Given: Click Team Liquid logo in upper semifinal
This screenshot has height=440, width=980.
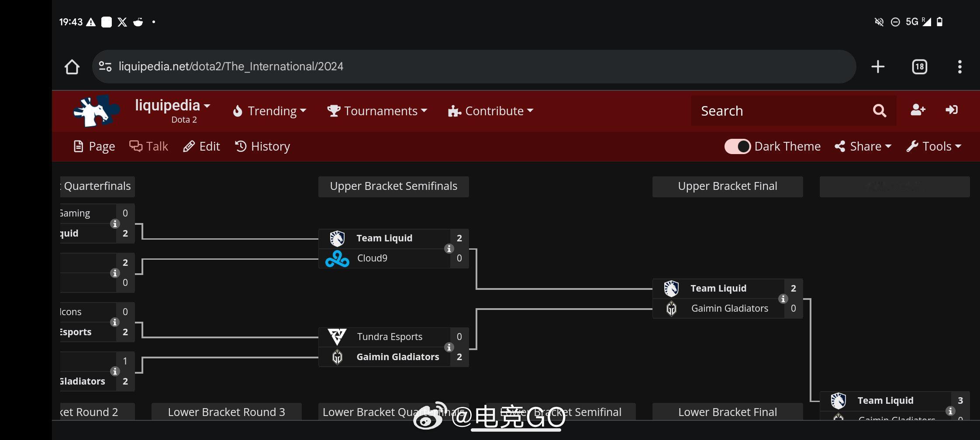Looking at the screenshot, I should [337, 239].
